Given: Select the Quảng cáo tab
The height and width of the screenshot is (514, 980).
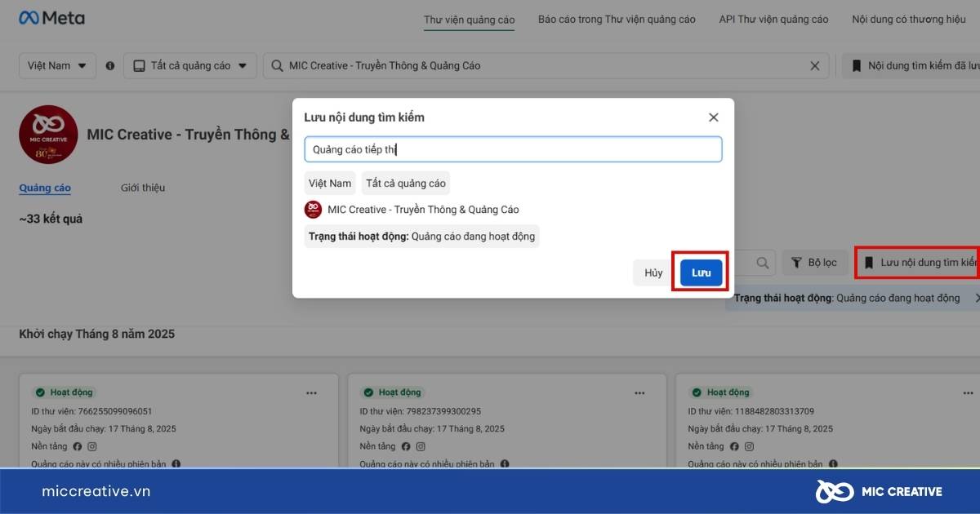Looking at the screenshot, I should tap(45, 188).
